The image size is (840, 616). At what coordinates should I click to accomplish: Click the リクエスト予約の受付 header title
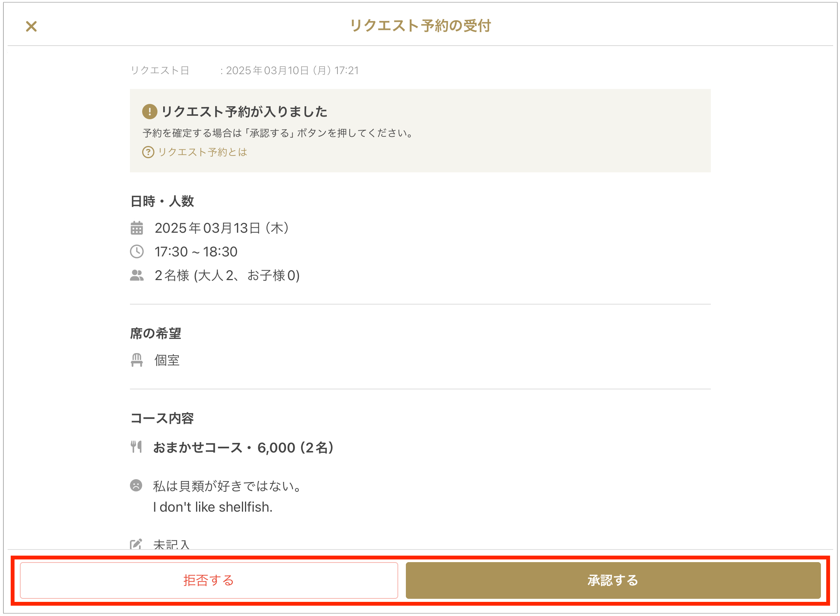pyautogui.click(x=420, y=26)
